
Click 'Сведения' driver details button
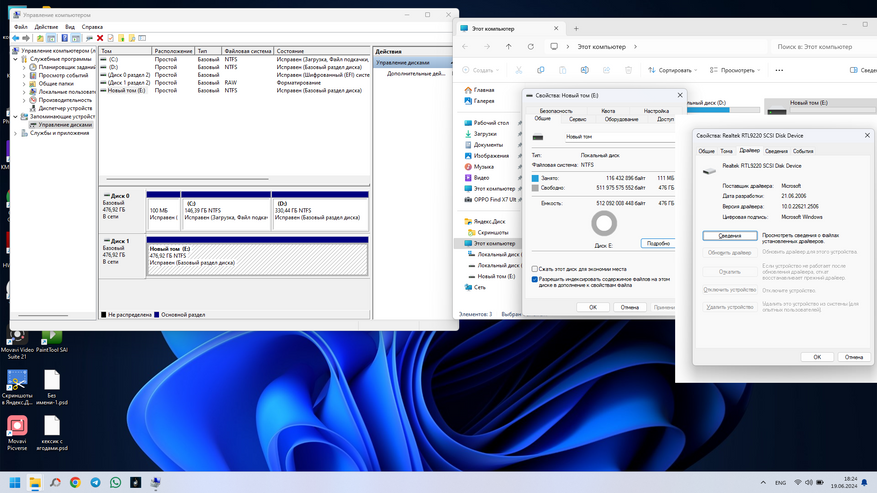click(x=729, y=236)
